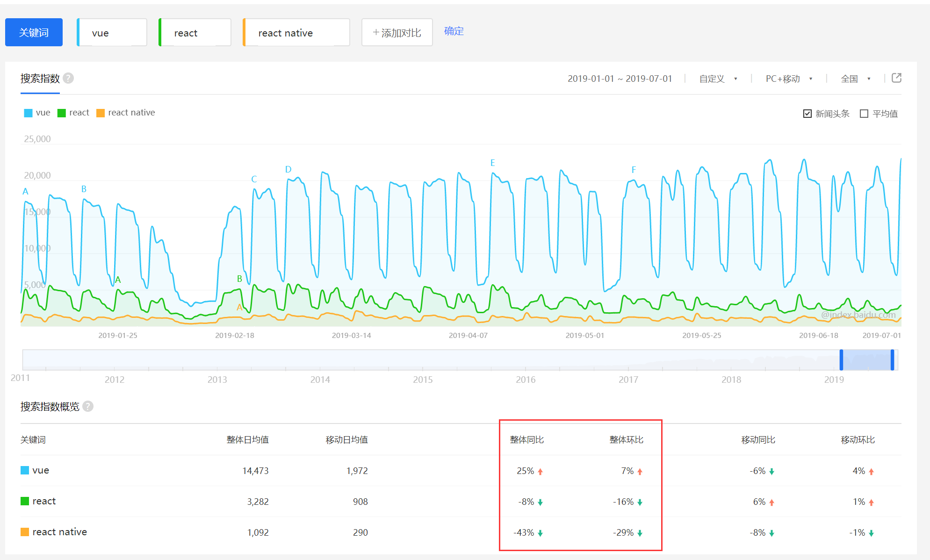Click the green down arrow beside -43%
This screenshot has height=560, width=930.
click(541, 532)
